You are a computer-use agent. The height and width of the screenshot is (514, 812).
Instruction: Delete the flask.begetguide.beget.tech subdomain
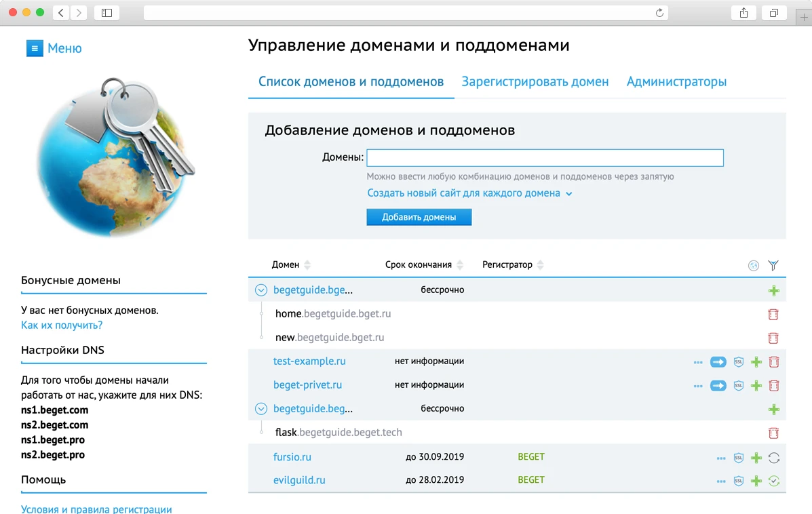(773, 433)
